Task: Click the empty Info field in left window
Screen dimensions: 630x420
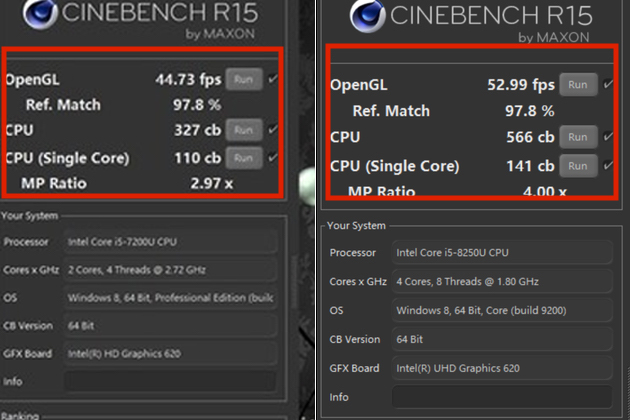Action: click(x=170, y=381)
